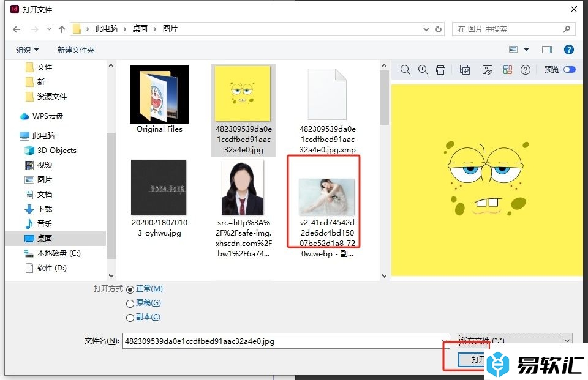This screenshot has height=380, width=588.
Task: Open the view options dropdown arrow
Action: point(527,50)
